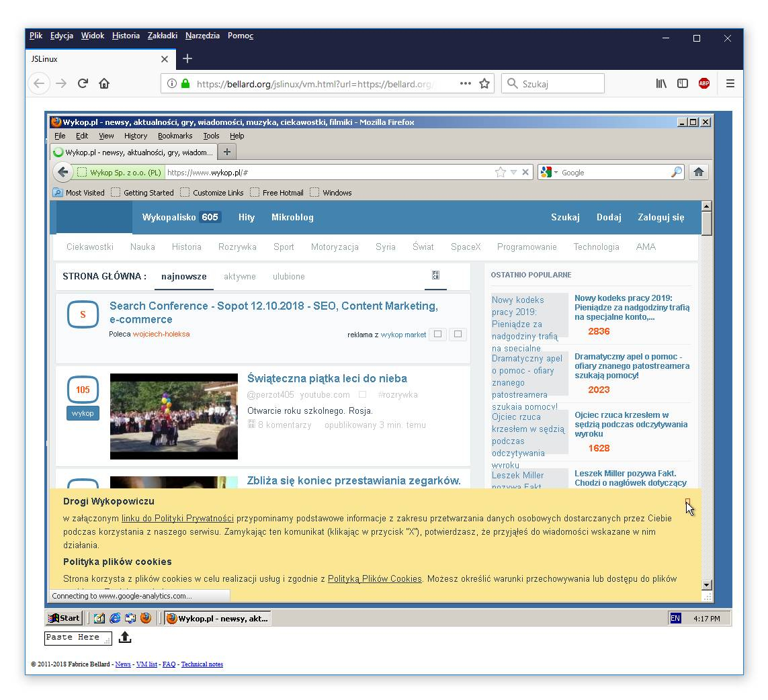The image size is (768, 700).
Task: Expand the URL history dropdown arrow
Action: pos(513,173)
